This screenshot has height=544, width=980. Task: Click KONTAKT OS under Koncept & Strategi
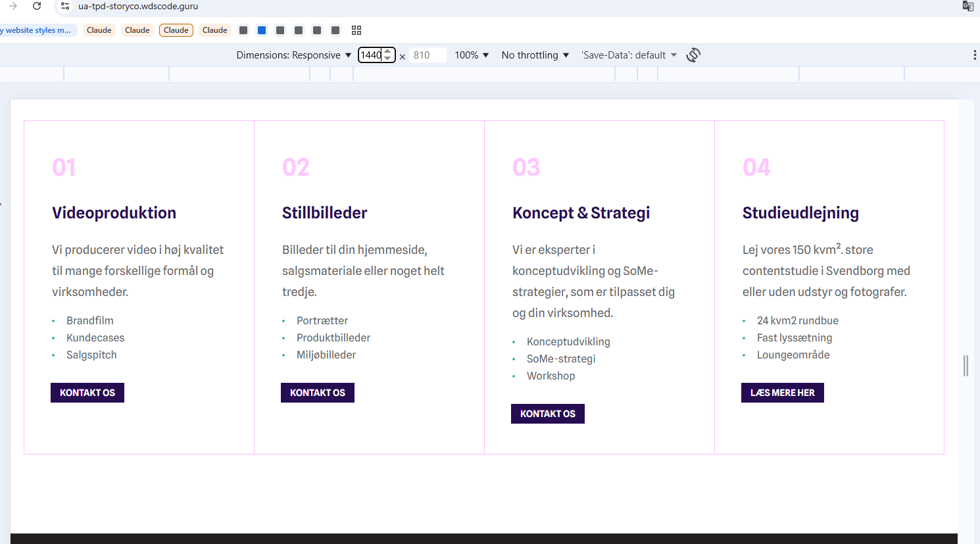(x=548, y=414)
